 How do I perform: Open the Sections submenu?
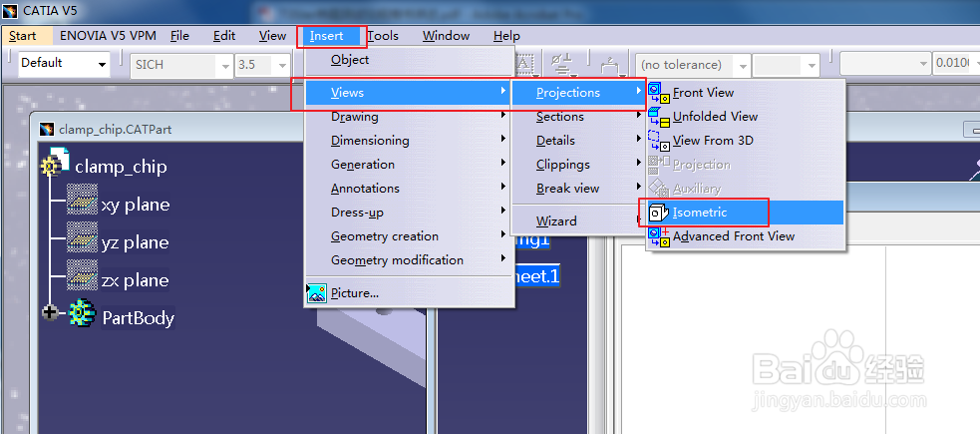pos(579,117)
